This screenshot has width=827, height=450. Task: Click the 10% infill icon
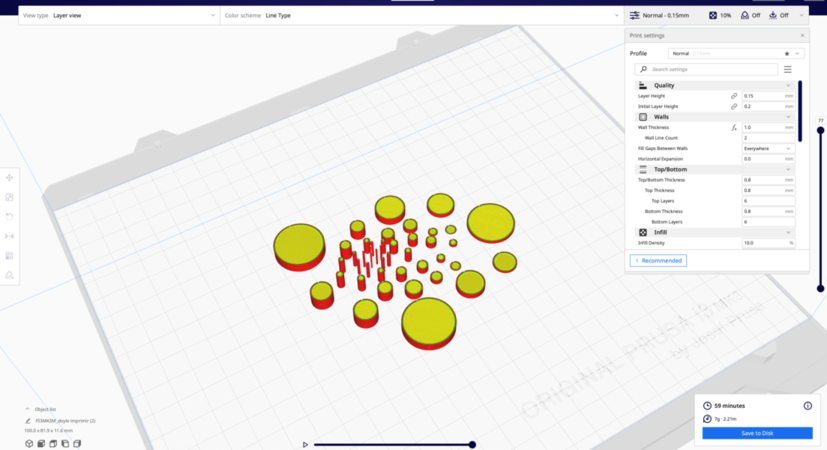[x=713, y=15]
